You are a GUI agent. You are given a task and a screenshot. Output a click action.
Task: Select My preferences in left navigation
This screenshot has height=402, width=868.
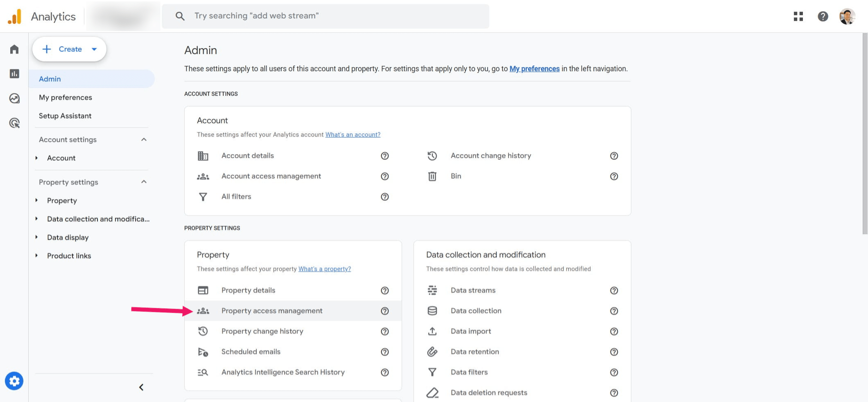coord(66,97)
